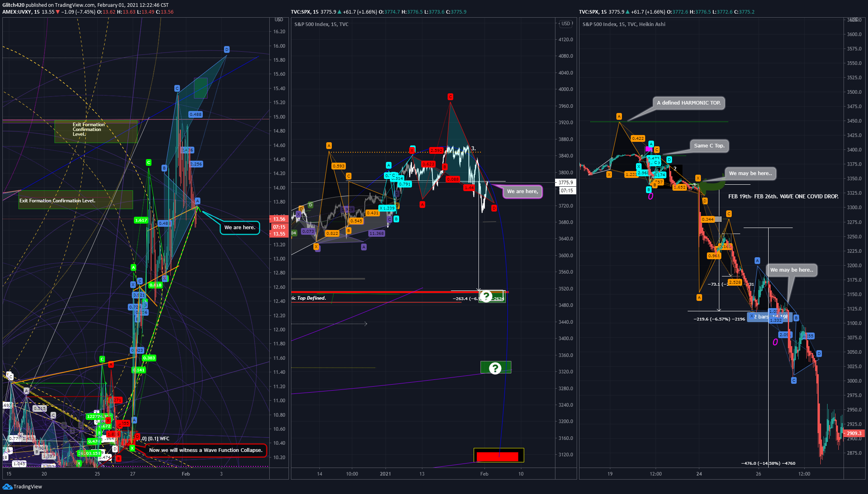Click the '−219.6 (−6.57%) −2196' measurement text
The height and width of the screenshot is (494, 868).
pos(719,319)
